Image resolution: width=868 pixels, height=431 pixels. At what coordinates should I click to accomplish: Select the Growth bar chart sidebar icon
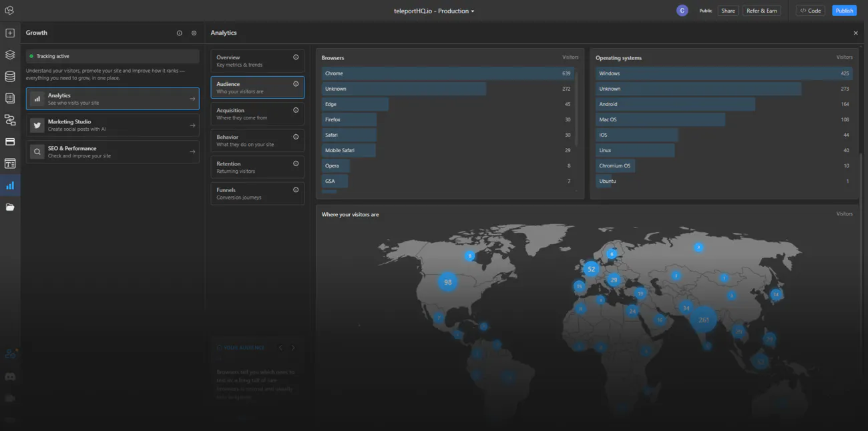pos(10,185)
